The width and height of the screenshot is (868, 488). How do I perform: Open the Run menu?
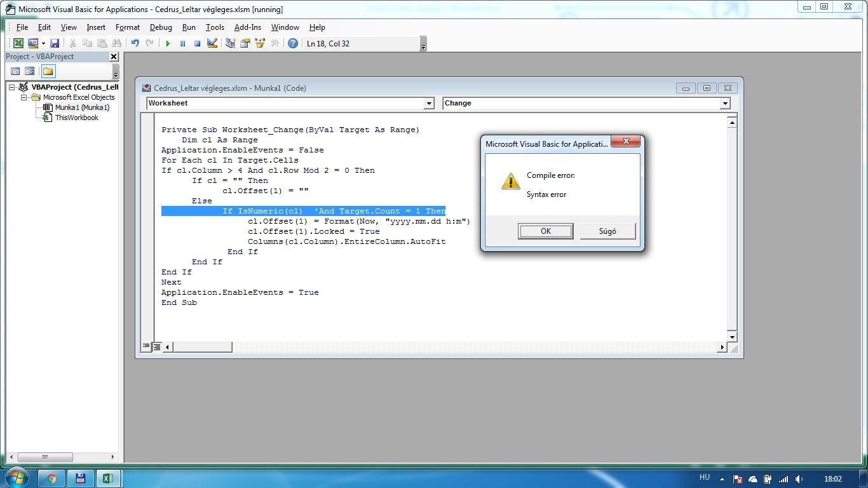tap(189, 27)
